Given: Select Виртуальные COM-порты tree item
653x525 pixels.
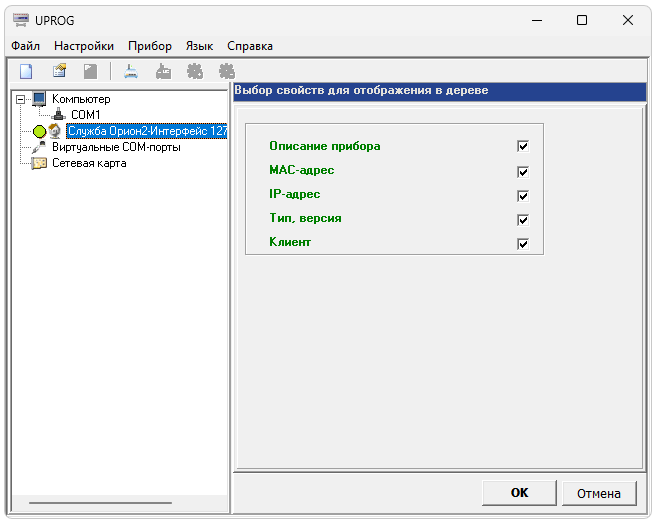Looking at the screenshot, I should (x=116, y=147).
